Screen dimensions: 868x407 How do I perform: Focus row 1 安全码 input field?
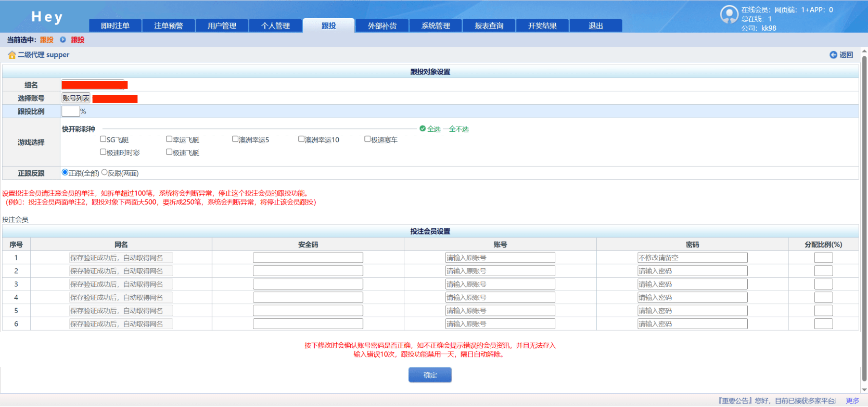pyautogui.click(x=308, y=258)
